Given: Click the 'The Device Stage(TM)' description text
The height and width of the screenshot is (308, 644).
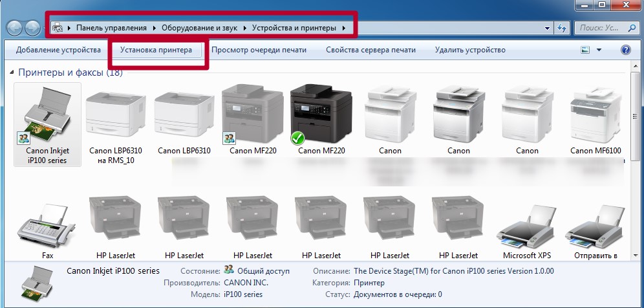Looking at the screenshot, I should pos(454,271).
